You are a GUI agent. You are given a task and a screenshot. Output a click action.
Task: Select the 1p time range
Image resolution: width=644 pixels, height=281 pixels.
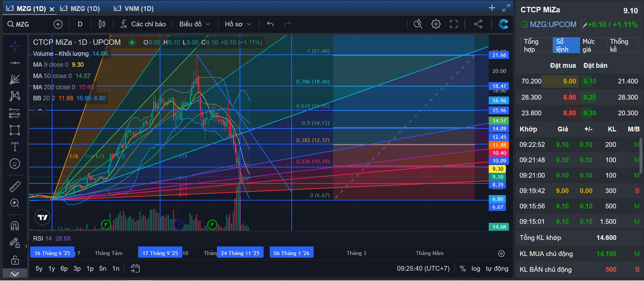pos(90,269)
